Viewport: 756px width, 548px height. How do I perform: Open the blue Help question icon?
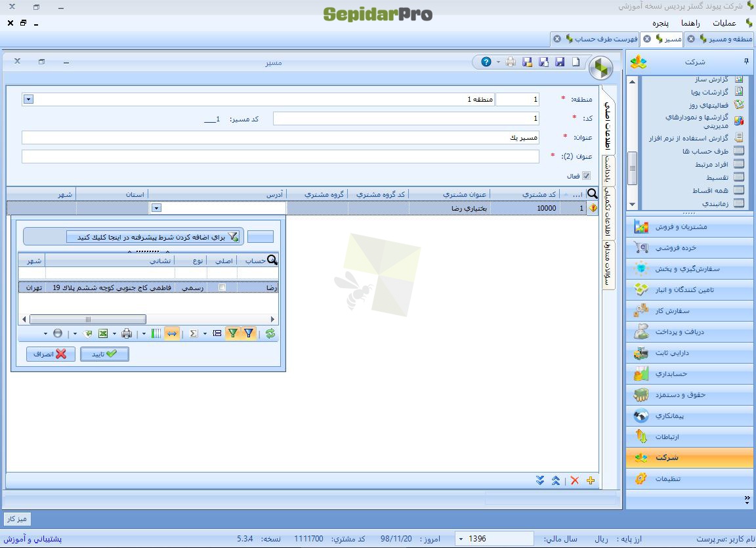[x=486, y=62]
